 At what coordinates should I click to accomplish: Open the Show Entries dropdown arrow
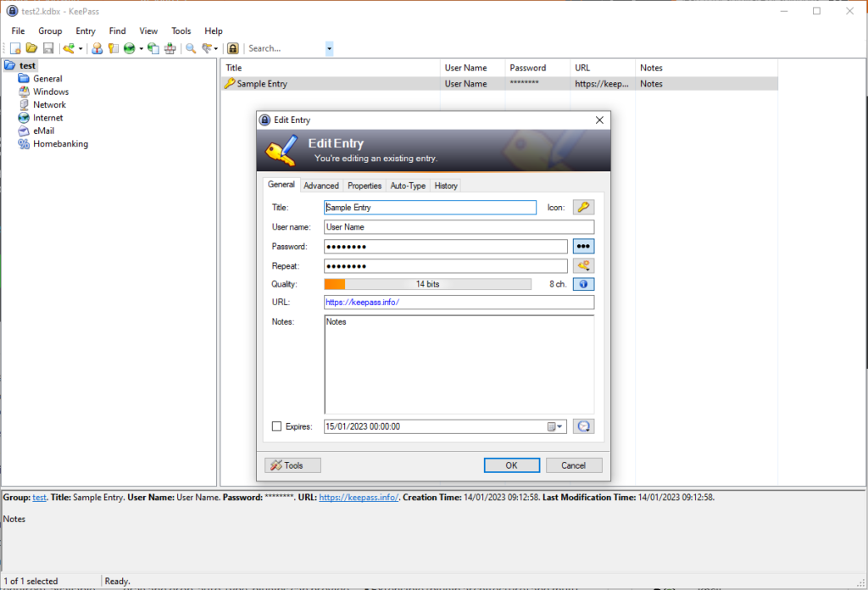click(216, 48)
